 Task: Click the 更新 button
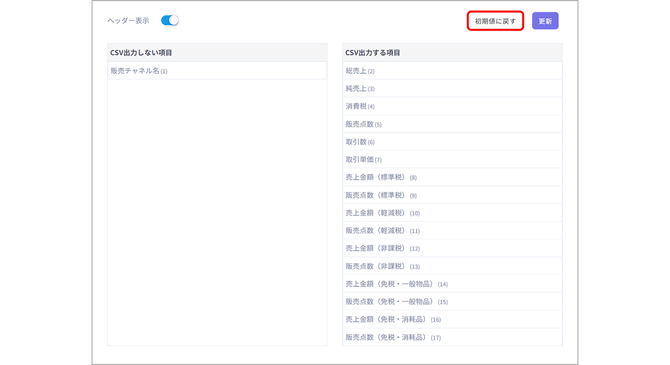pyautogui.click(x=545, y=21)
